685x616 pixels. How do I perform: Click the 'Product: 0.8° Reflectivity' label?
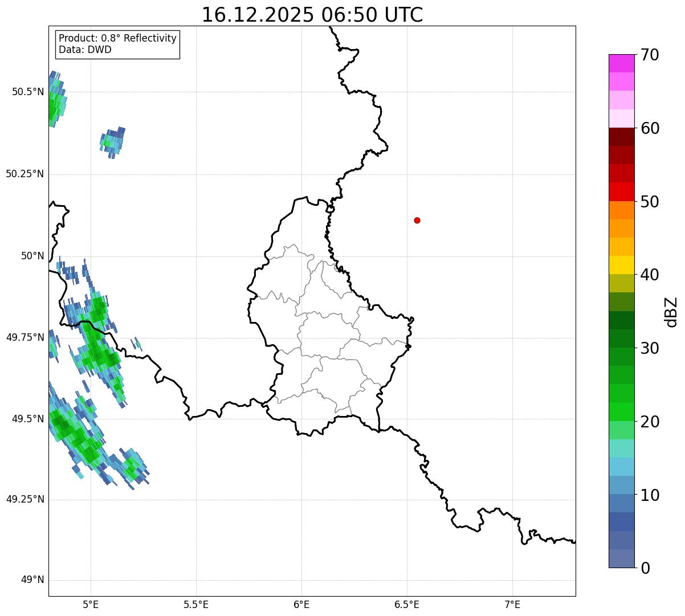pos(118,38)
